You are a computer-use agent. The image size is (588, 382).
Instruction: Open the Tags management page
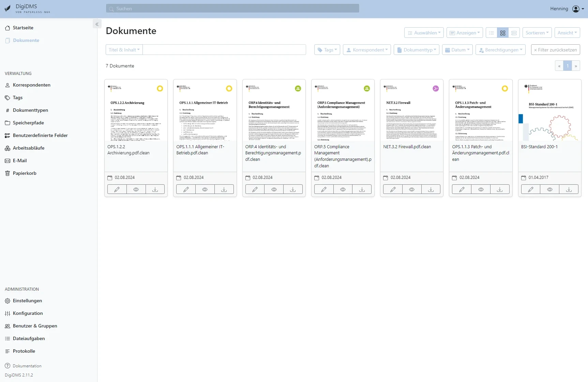[x=18, y=97]
